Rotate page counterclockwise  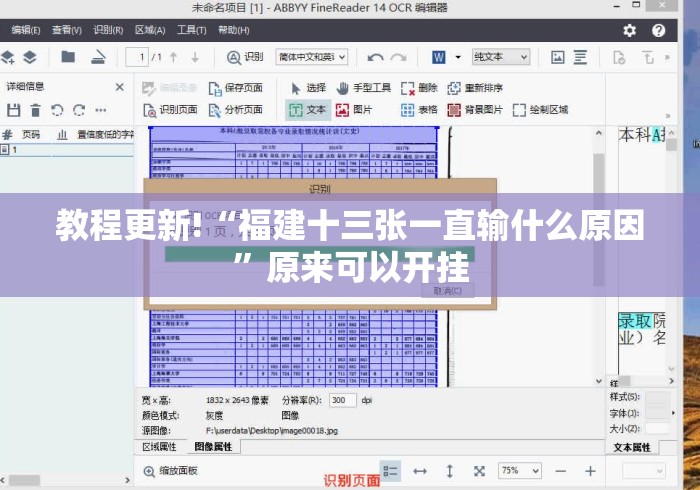pyautogui.click(x=57, y=110)
